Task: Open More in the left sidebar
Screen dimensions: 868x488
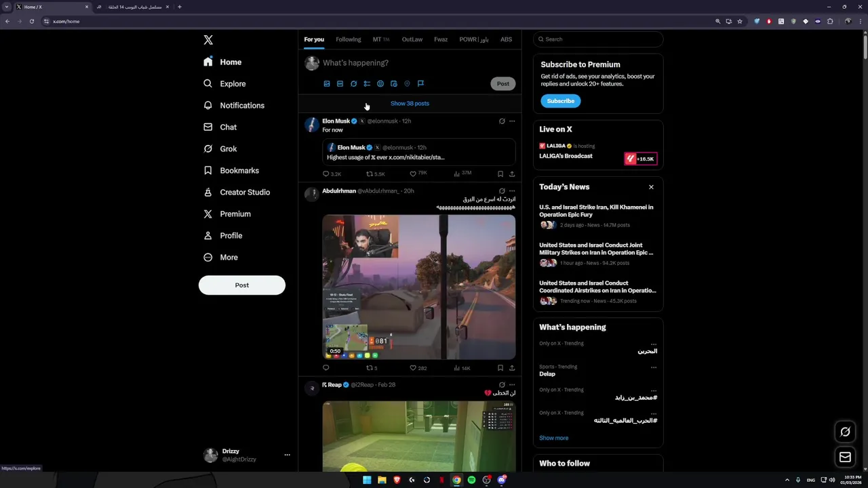Action: pyautogui.click(x=221, y=258)
